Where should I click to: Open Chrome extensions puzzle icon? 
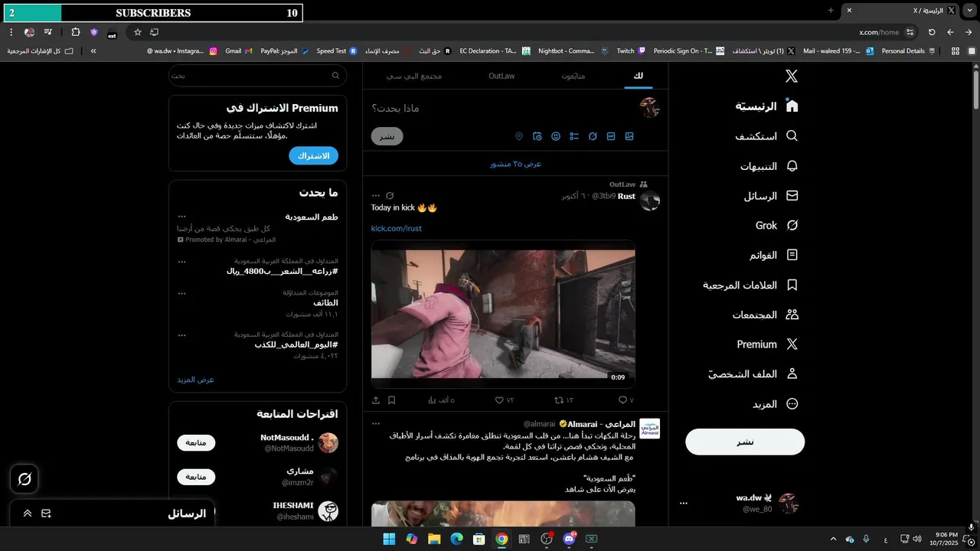click(x=75, y=32)
